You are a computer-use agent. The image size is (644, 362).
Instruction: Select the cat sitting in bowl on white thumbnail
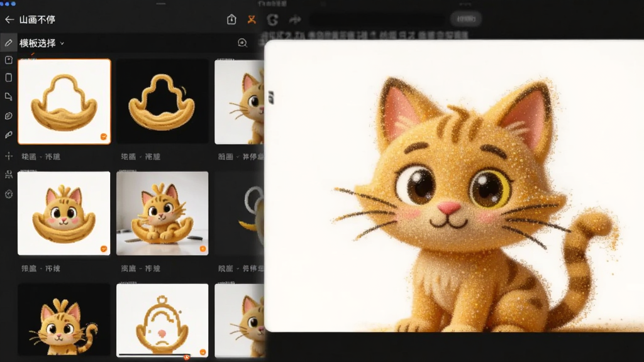64,214
